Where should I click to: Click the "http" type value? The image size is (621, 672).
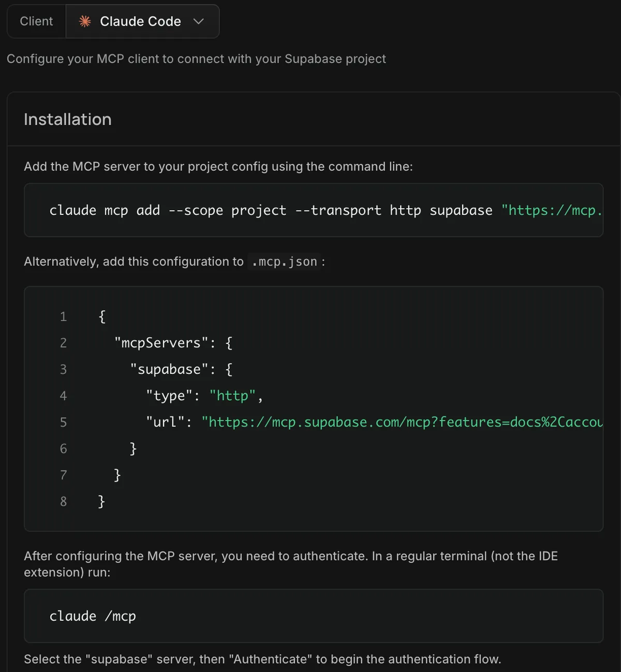pyautogui.click(x=232, y=396)
